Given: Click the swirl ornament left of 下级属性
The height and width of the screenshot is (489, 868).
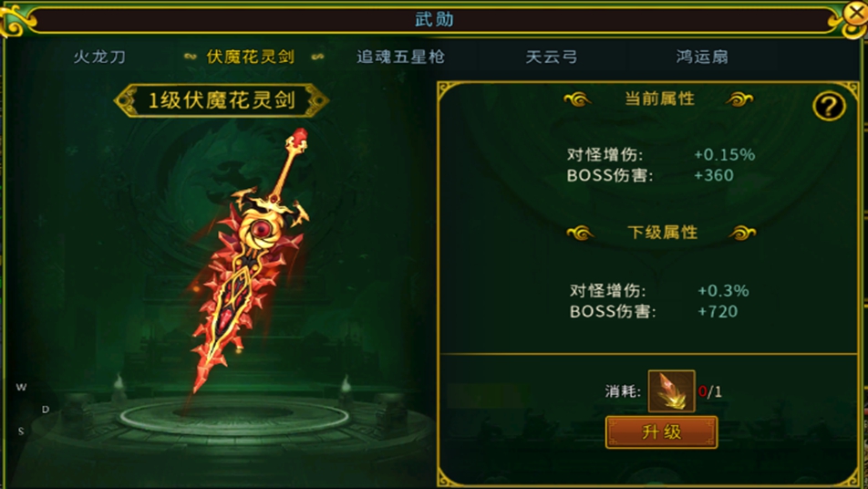Looking at the screenshot, I should click(580, 234).
